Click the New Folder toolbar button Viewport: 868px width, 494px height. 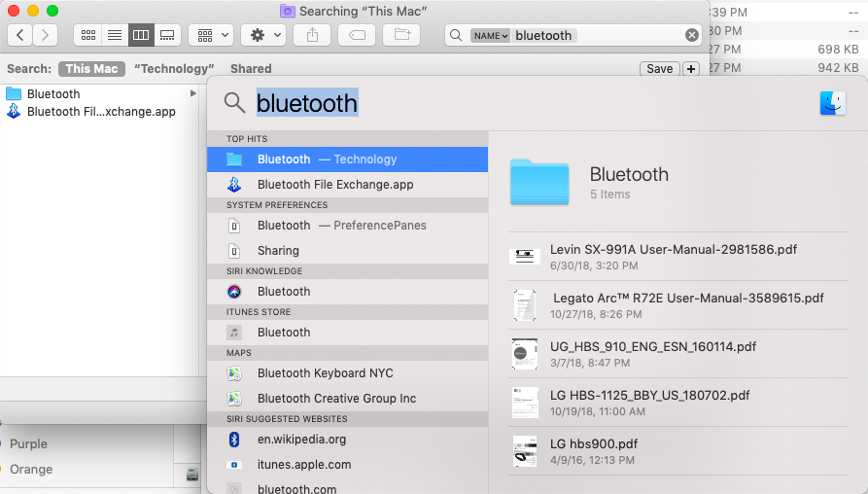[401, 35]
